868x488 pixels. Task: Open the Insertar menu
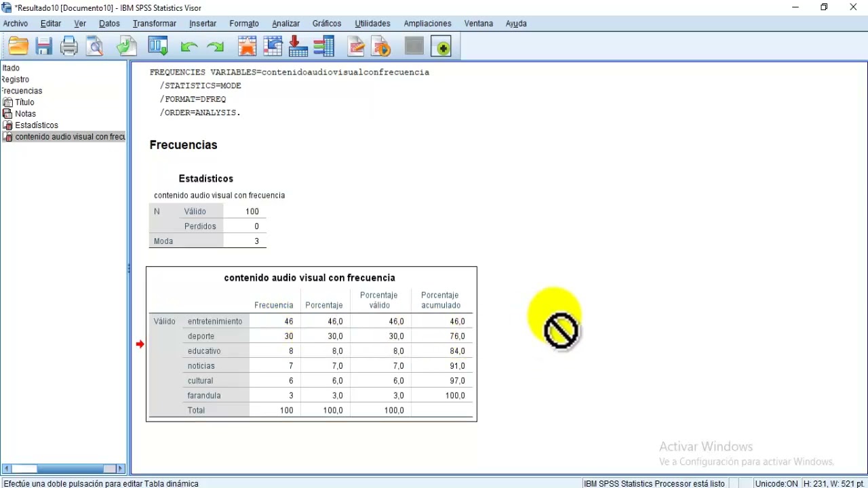[x=203, y=23]
